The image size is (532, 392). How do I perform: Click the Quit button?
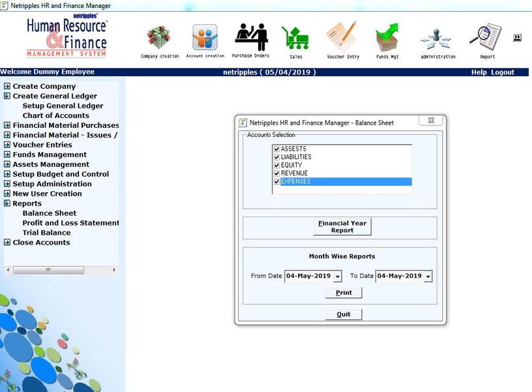(x=344, y=314)
